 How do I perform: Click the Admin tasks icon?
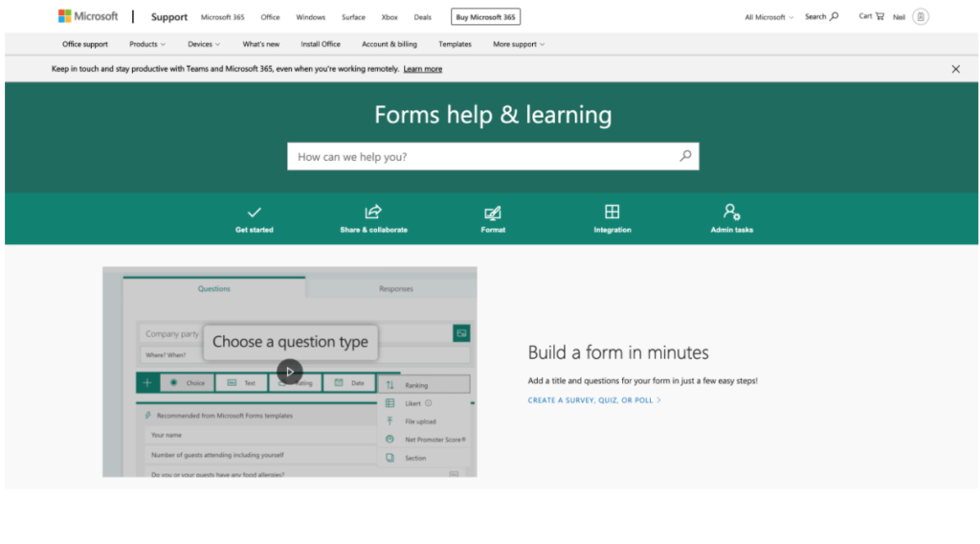(731, 213)
